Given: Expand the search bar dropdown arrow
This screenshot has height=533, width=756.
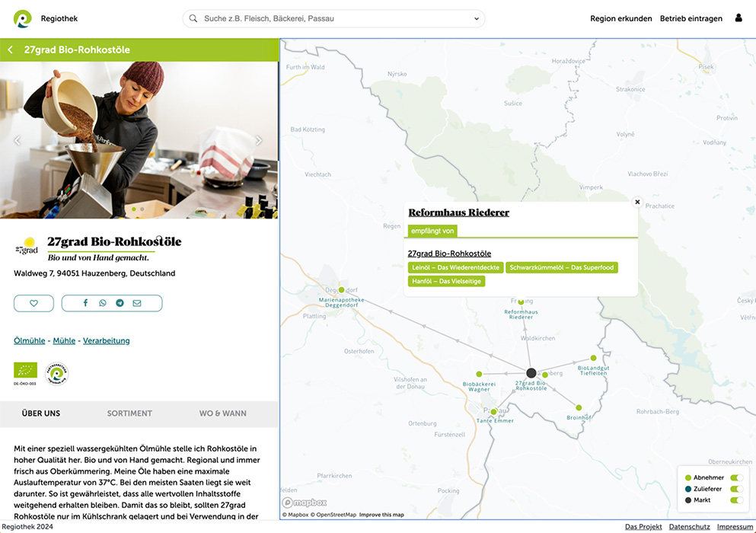Looking at the screenshot, I should click(x=477, y=19).
